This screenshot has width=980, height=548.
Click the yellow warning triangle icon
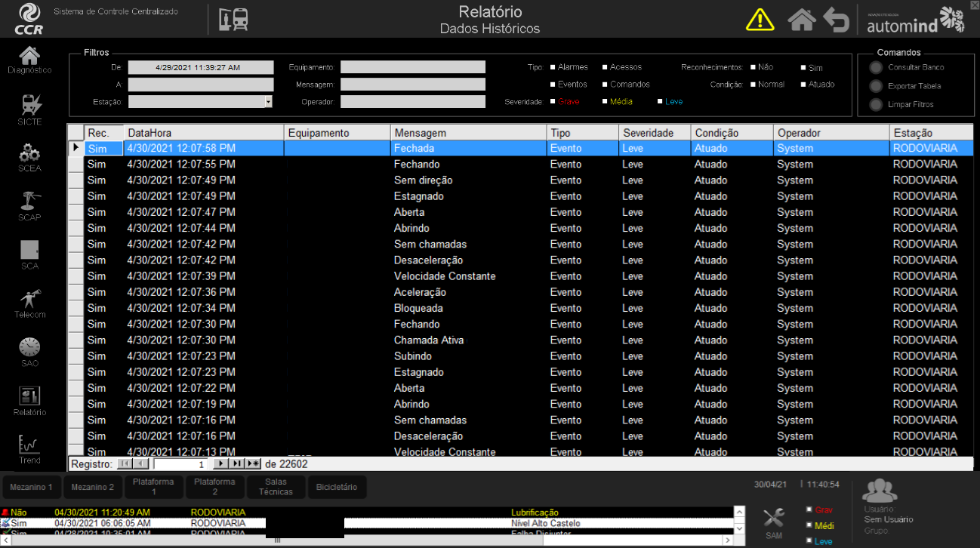[x=760, y=19]
